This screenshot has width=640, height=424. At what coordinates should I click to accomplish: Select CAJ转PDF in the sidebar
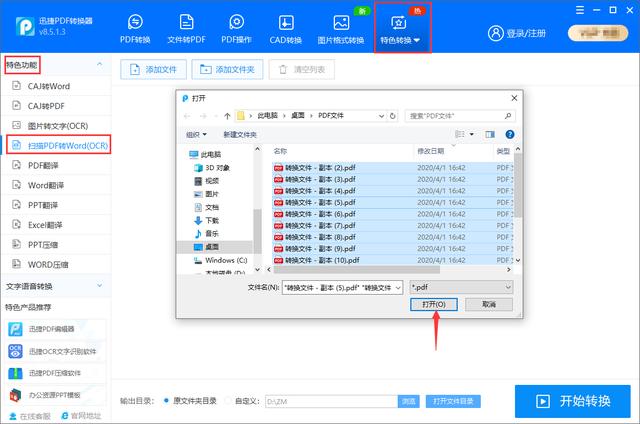click(x=56, y=106)
